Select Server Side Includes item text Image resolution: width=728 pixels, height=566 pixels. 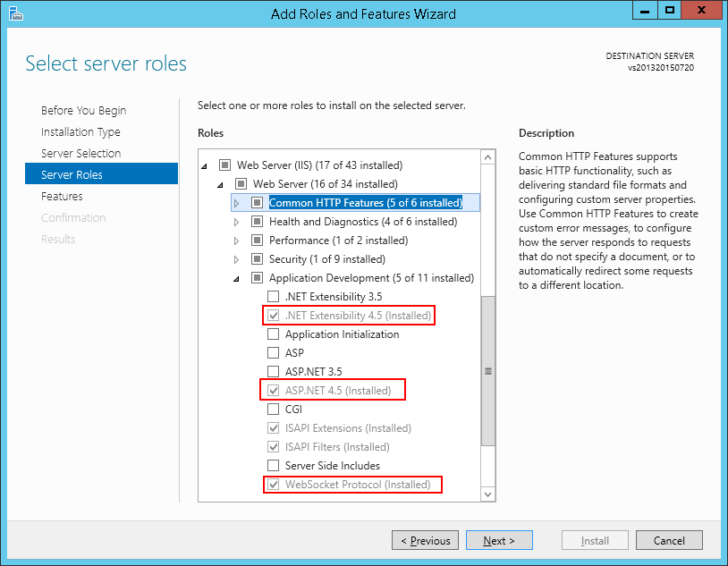pos(333,465)
